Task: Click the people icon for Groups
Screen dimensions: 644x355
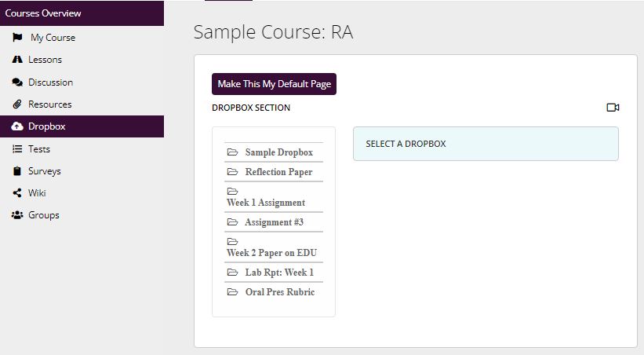Action: pos(17,215)
